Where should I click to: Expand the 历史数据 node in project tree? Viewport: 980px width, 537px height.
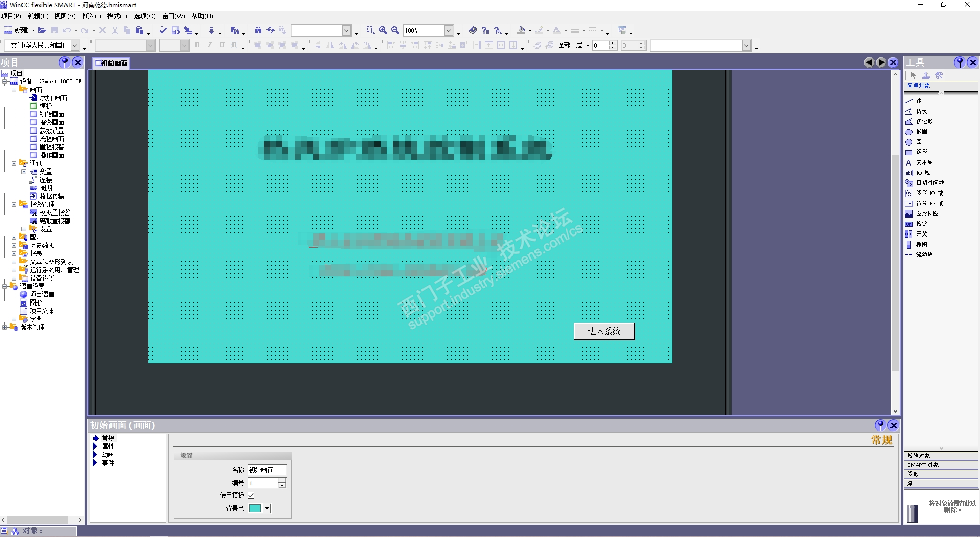[x=14, y=245]
